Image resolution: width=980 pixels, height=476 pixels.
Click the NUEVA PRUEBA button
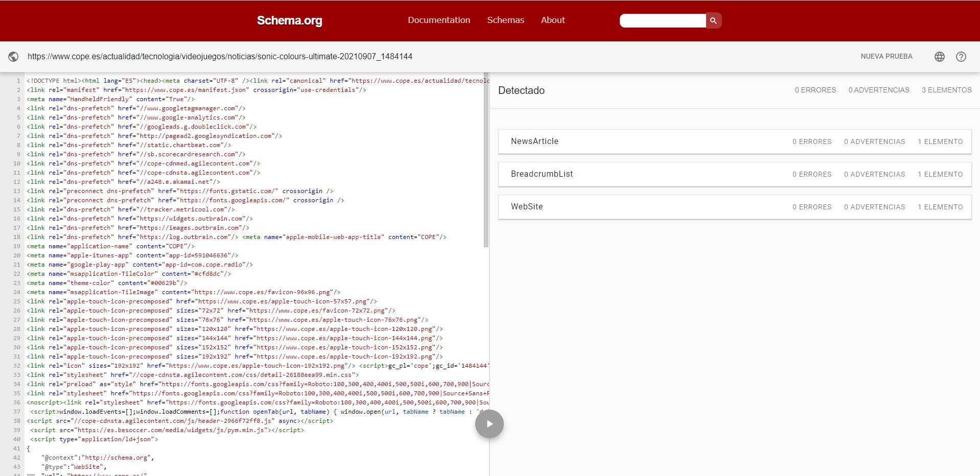pyautogui.click(x=886, y=57)
